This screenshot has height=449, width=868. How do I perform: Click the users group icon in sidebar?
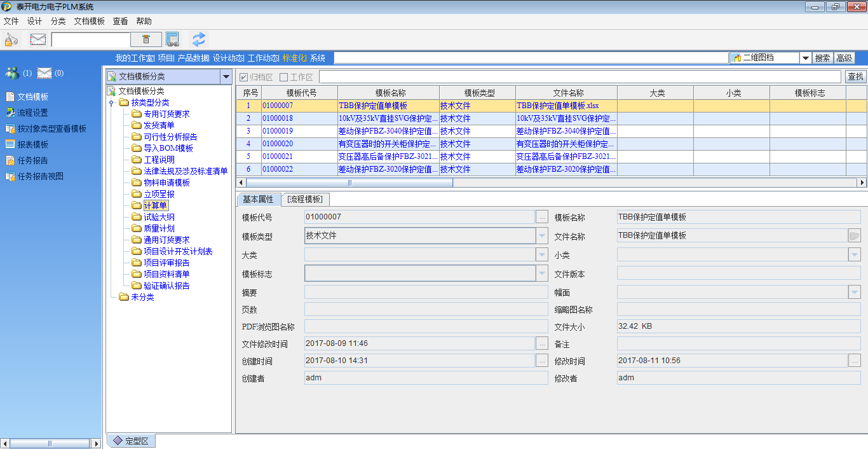[12, 73]
